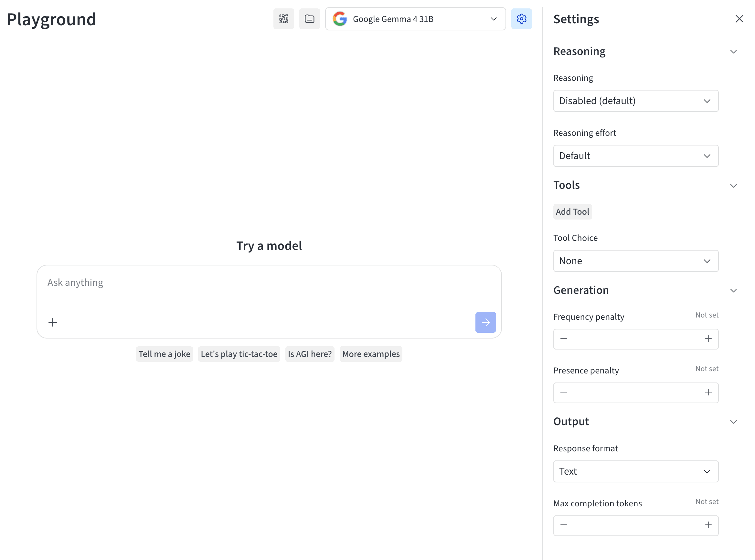Image resolution: width=755 pixels, height=560 pixels.
Task: Click the Presence penalty value field
Action: [636, 393]
